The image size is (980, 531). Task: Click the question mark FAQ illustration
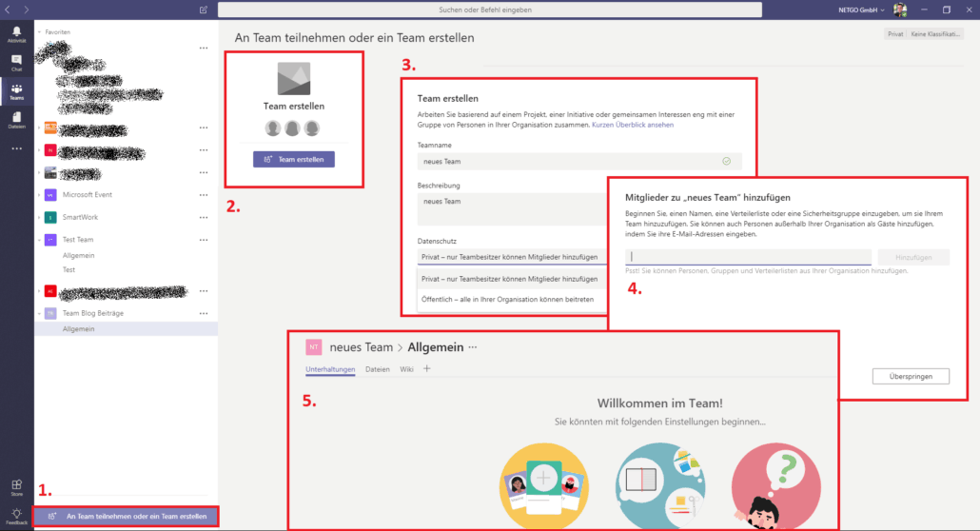click(x=775, y=485)
